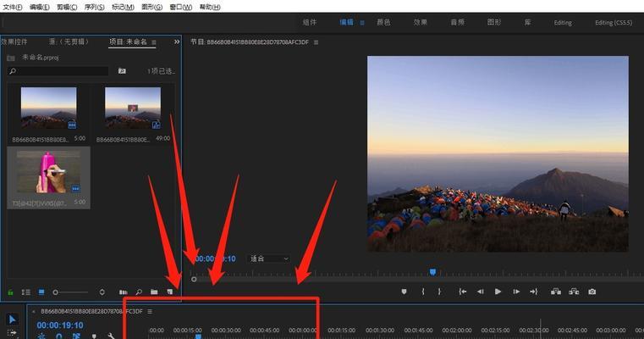The width and height of the screenshot is (644, 339).
Task: Switch project panel to list view
Action: 26,292
